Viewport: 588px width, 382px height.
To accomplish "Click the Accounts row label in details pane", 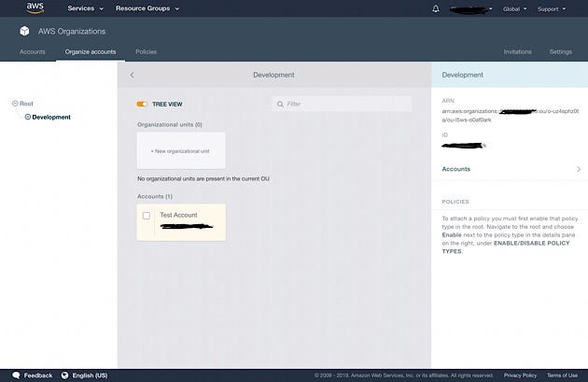I will [x=456, y=169].
